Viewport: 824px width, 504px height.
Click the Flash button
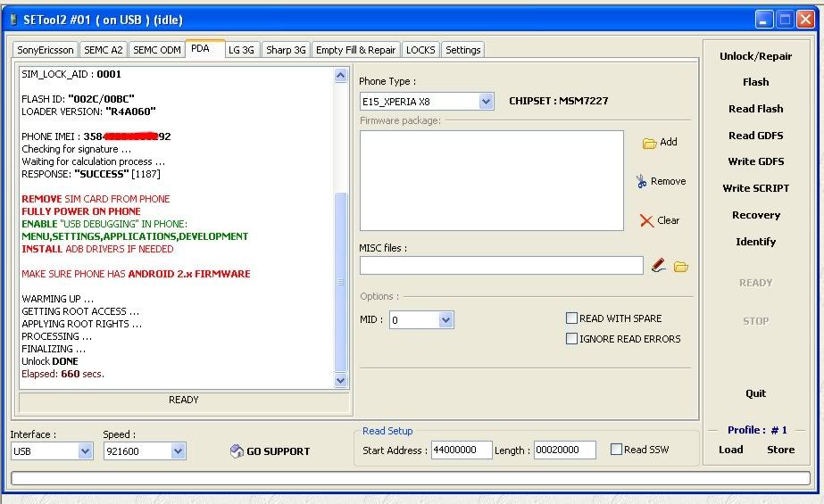pyautogui.click(x=755, y=82)
